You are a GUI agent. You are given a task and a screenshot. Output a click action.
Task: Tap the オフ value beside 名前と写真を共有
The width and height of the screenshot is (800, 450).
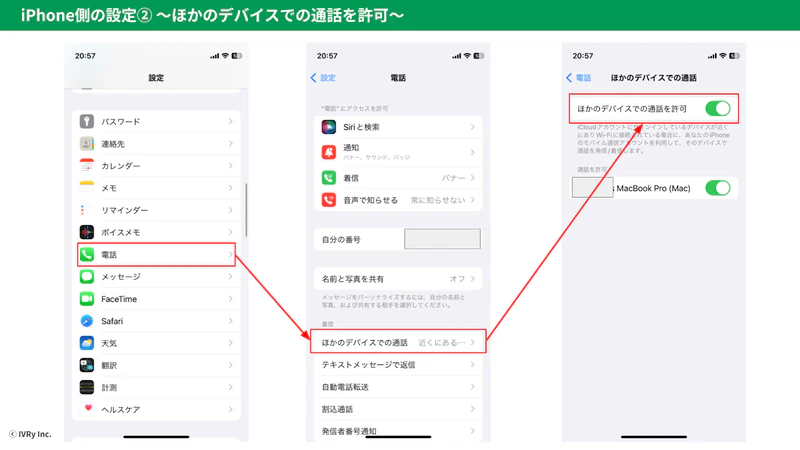point(457,279)
